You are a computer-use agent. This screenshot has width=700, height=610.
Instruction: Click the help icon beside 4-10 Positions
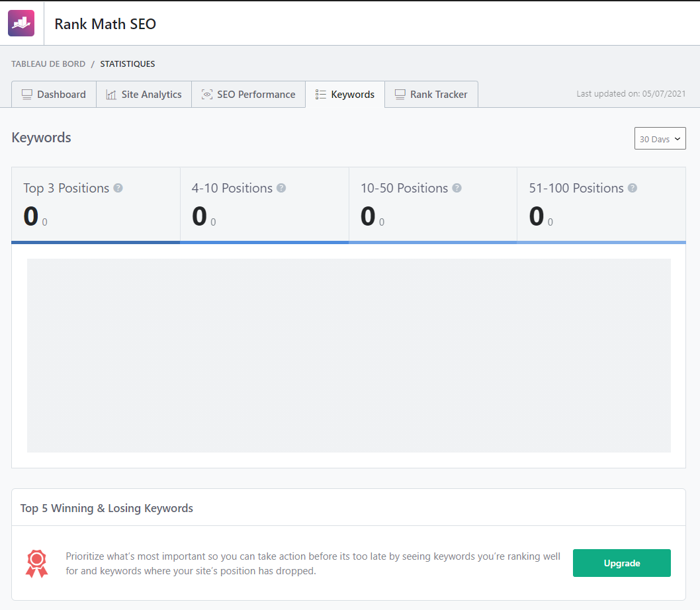click(x=281, y=188)
